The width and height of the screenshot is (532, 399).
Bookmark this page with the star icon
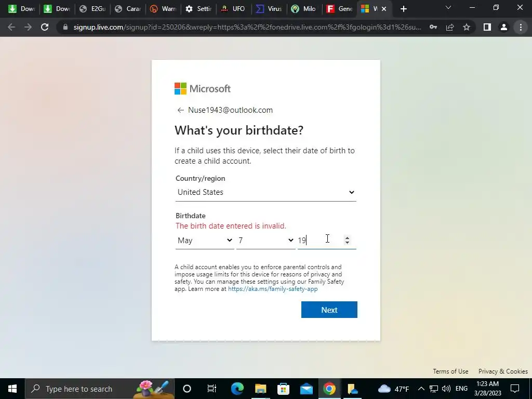[467, 27]
